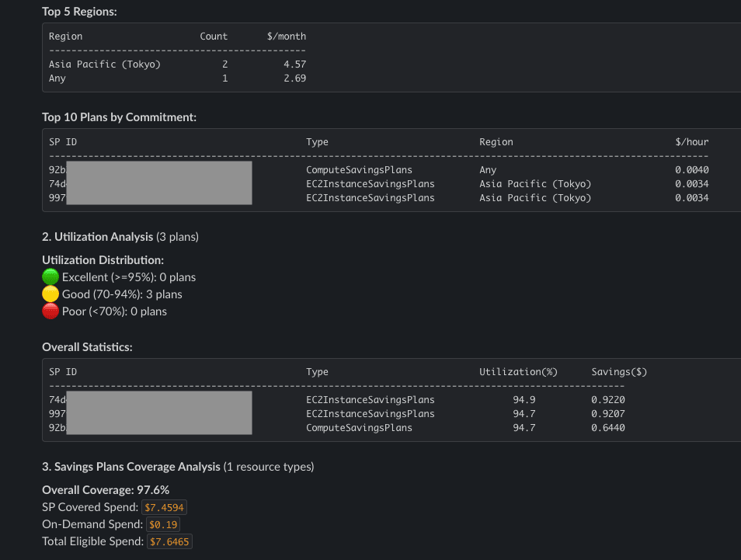Click the Total Eligible Spend value $7.6465
The width and height of the screenshot is (741, 560).
(169, 541)
